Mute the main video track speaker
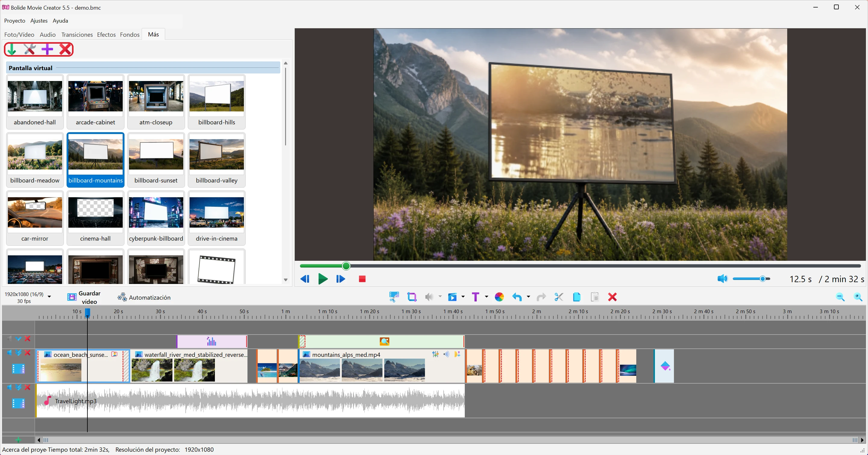Viewport: 868px width, 455px height. [9, 353]
